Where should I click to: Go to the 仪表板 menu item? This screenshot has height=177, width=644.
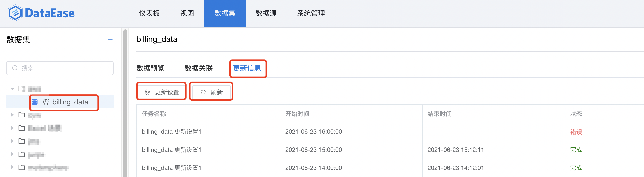(149, 13)
